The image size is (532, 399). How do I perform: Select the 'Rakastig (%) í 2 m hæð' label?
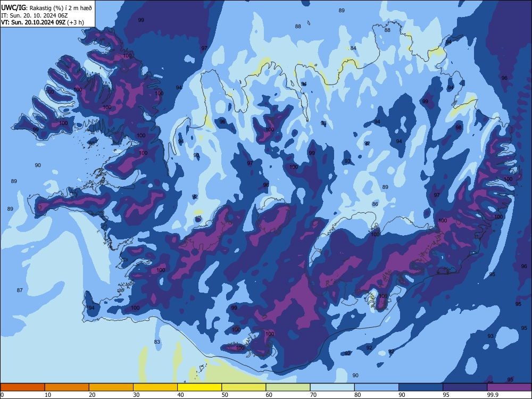coord(61,8)
